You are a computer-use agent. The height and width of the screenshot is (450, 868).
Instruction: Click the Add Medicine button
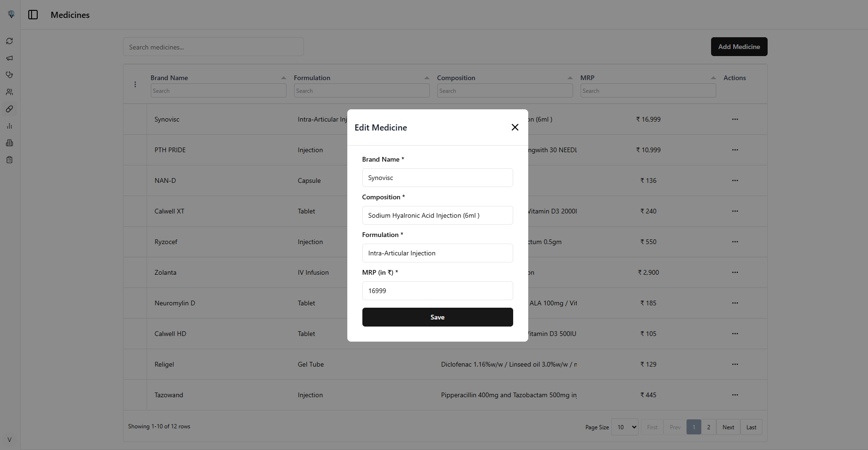pos(739,47)
